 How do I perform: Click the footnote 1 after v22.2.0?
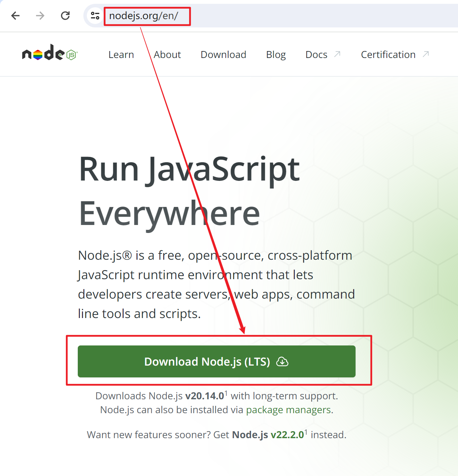point(306,432)
